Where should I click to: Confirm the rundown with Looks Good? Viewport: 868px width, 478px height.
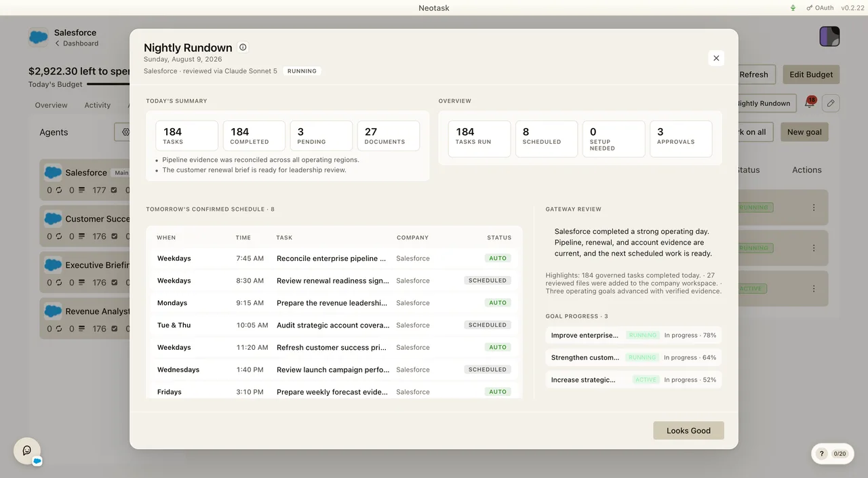click(688, 431)
